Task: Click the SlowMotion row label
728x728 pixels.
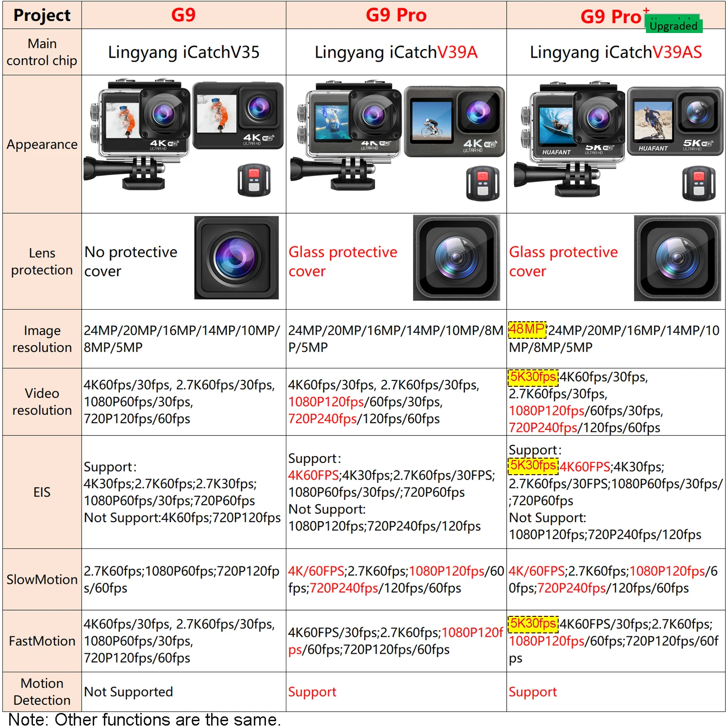Action: [42, 579]
